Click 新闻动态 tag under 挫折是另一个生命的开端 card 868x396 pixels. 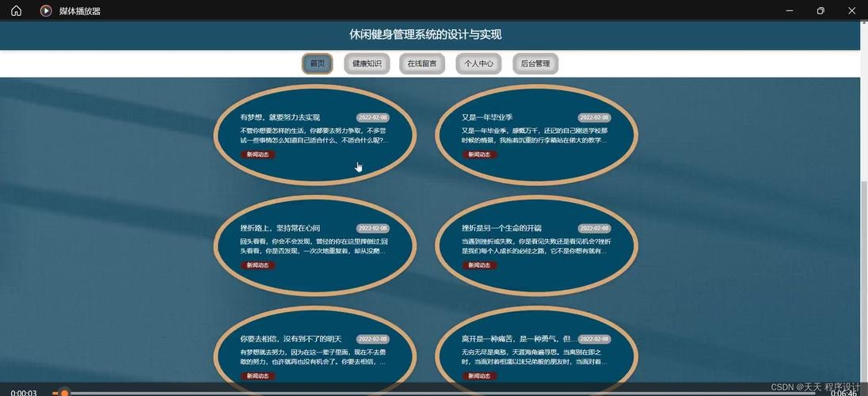479,265
